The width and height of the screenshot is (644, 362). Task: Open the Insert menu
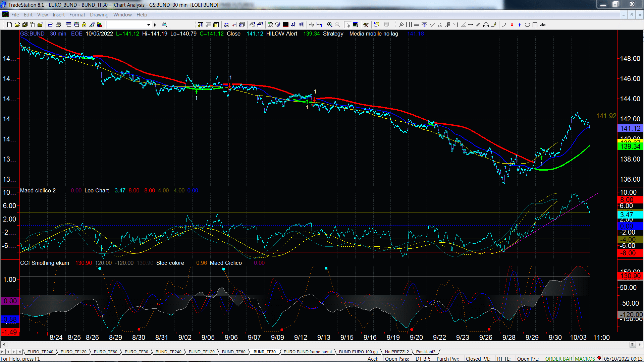click(58, 15)
